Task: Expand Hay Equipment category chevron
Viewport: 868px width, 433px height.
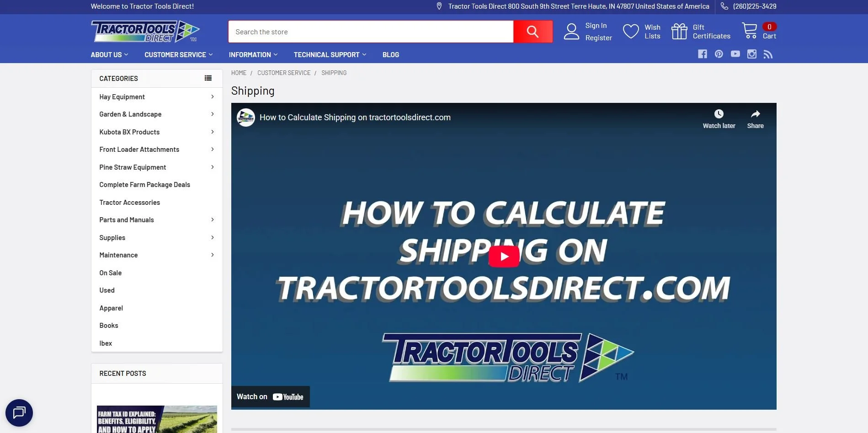Action: click(213, 97)
